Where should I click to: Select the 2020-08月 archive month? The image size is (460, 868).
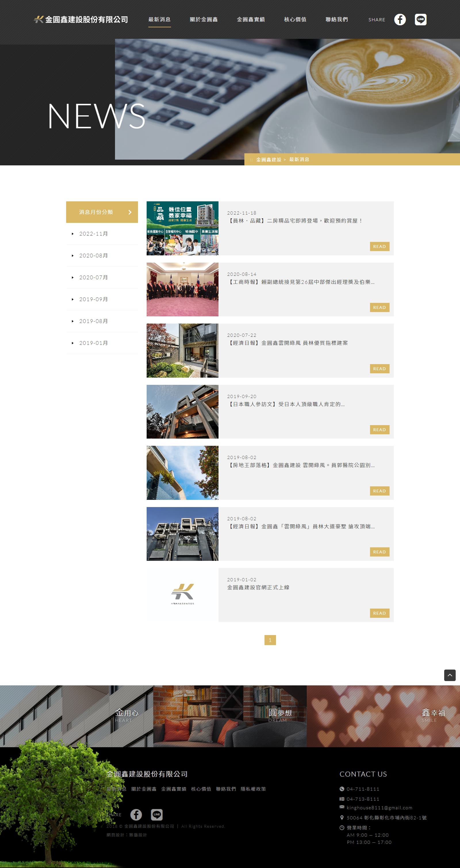(x=94, y=256)
